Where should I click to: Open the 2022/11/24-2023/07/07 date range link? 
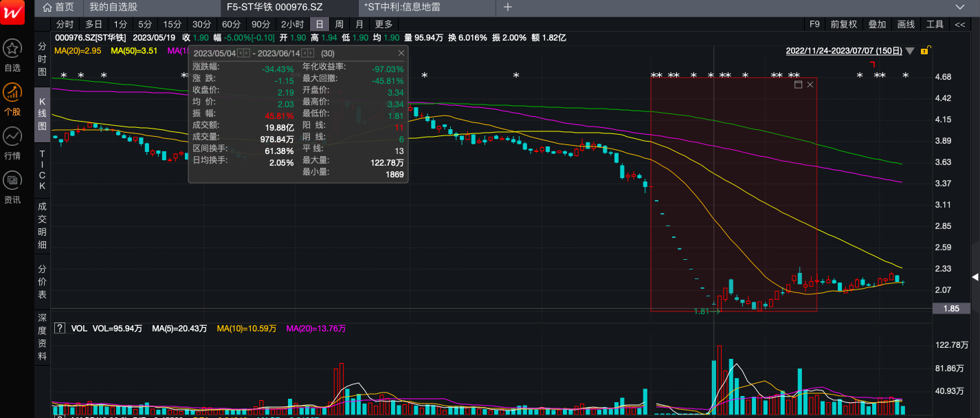pyautogui.click(x=844, y=51)
